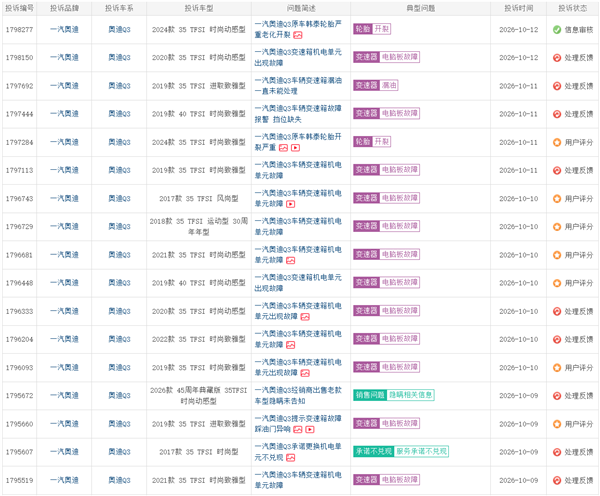Click 承诺不兑现 tag in row 1795607

point(373,451)
